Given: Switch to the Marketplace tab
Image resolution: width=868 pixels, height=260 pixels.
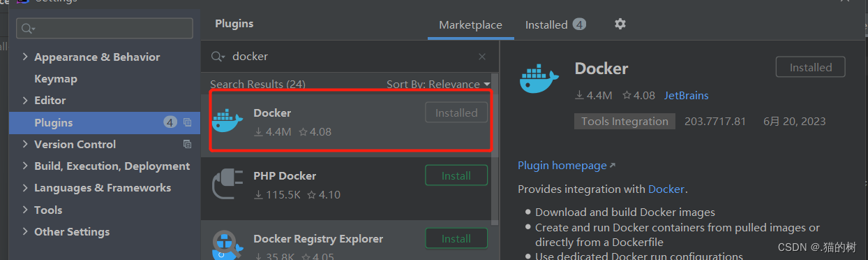Looking at the screenshot, I should [470, 24].
